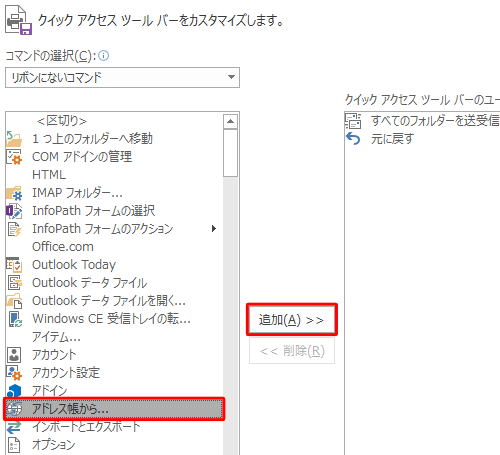Select Windows CE 受信トレイの転... command
This screenshot has width=500, height=455.
point(114,319)
